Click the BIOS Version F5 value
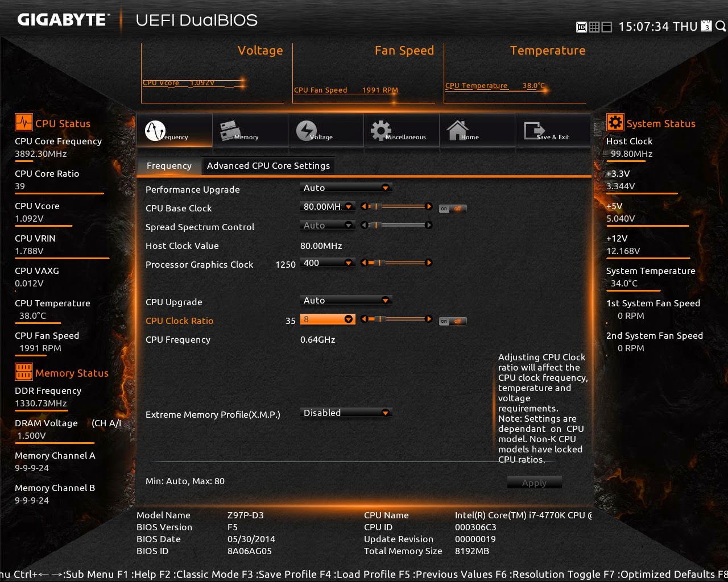The width and height of the screenshot is (728, 582). tap(233, 527)
